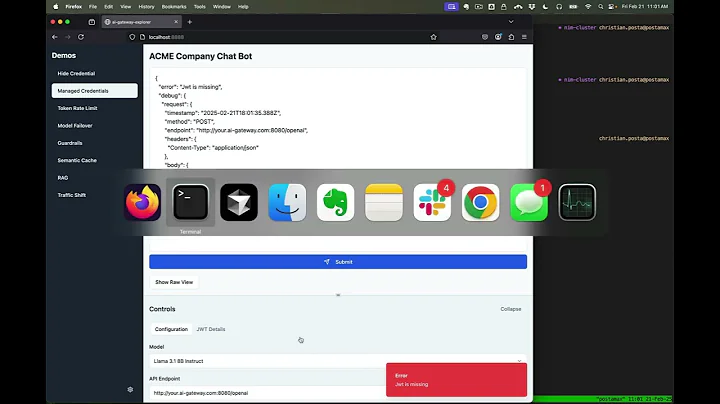Open the History menu
The height and width of the screenshot is (404, 720).
(146, 6)
